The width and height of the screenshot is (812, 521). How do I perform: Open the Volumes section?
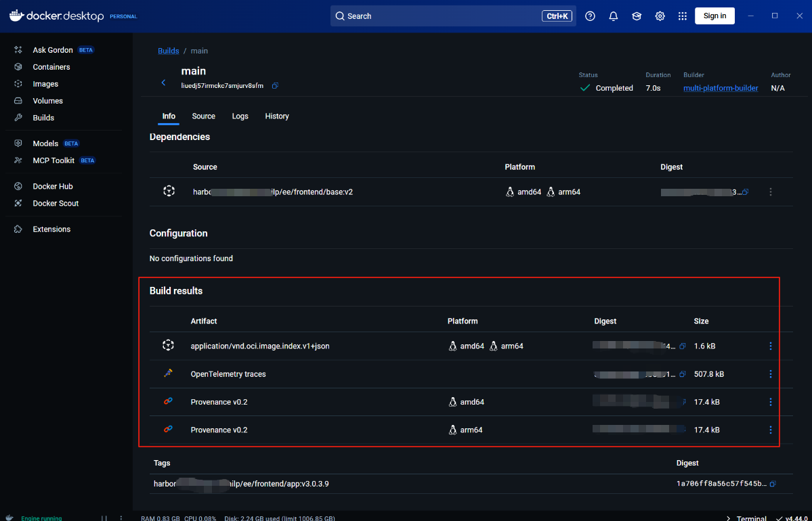47,101
